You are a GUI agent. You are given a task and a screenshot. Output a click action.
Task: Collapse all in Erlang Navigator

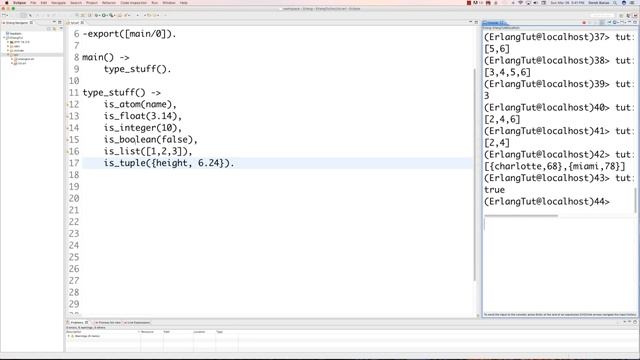[x=49, y=29]
